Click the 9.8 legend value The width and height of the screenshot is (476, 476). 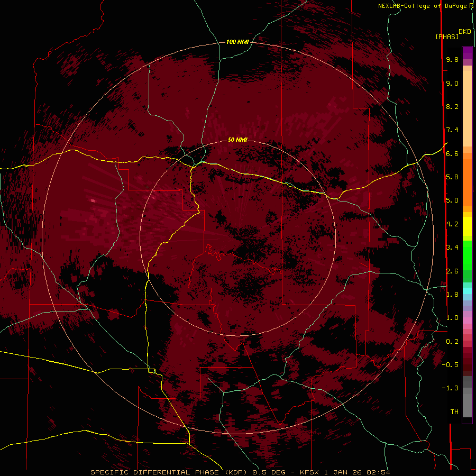click(452, 59)
